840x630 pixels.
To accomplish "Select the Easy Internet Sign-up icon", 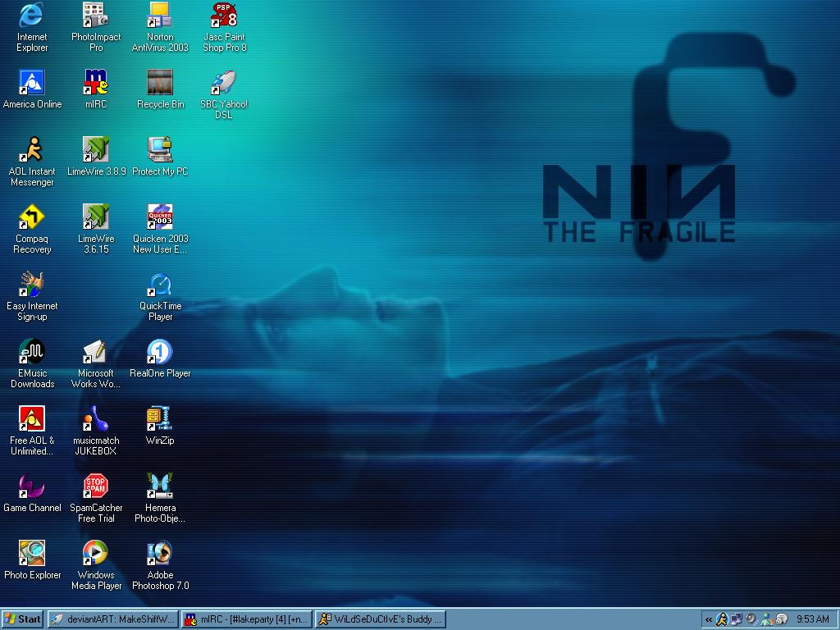I will pos(32,285).
